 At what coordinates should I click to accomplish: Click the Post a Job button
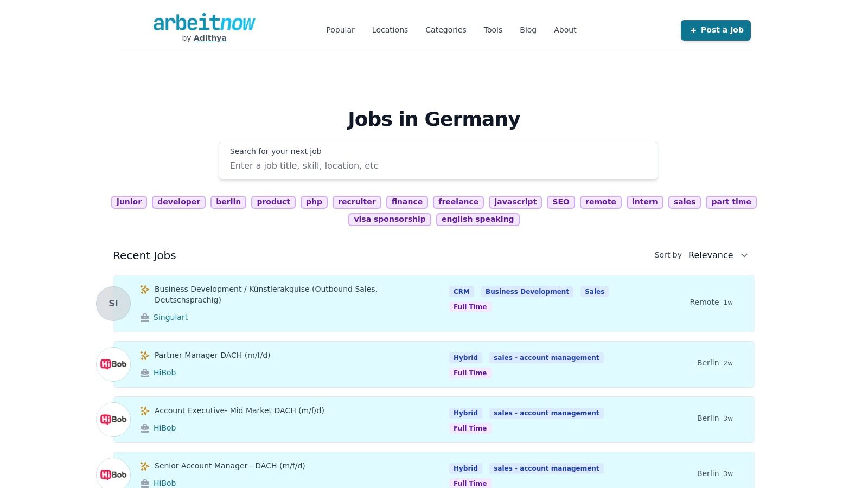point(716,30)
